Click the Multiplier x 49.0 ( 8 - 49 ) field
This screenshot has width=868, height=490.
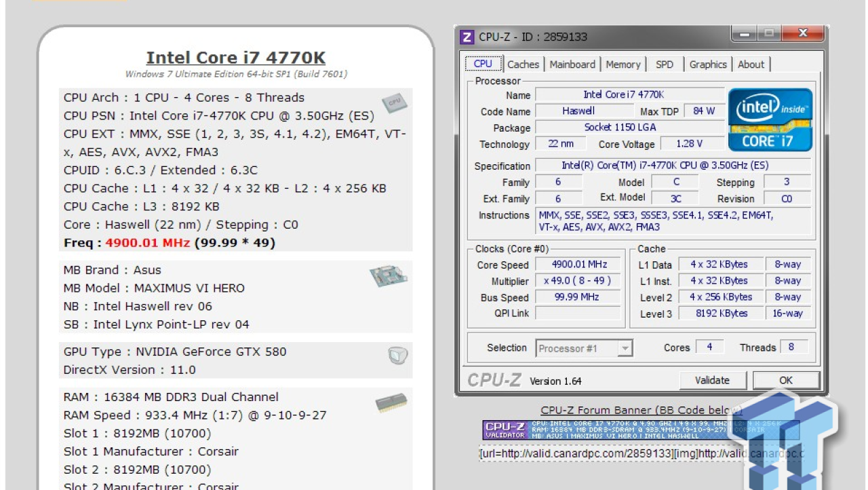coord(578,281)
